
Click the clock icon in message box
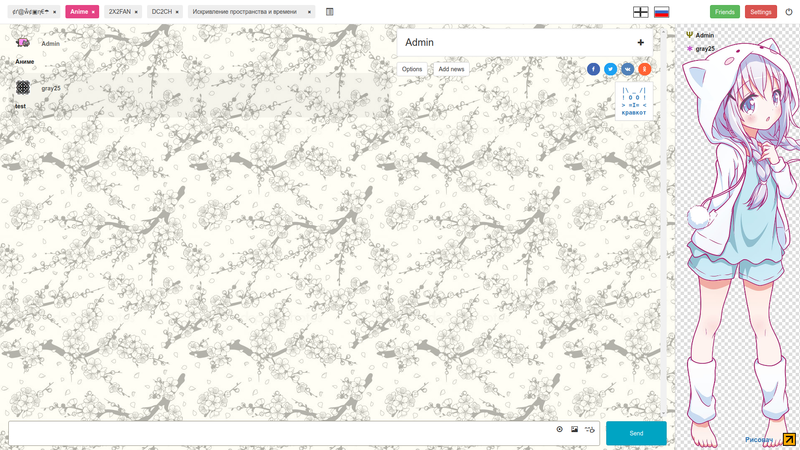(x=560, y=430)
